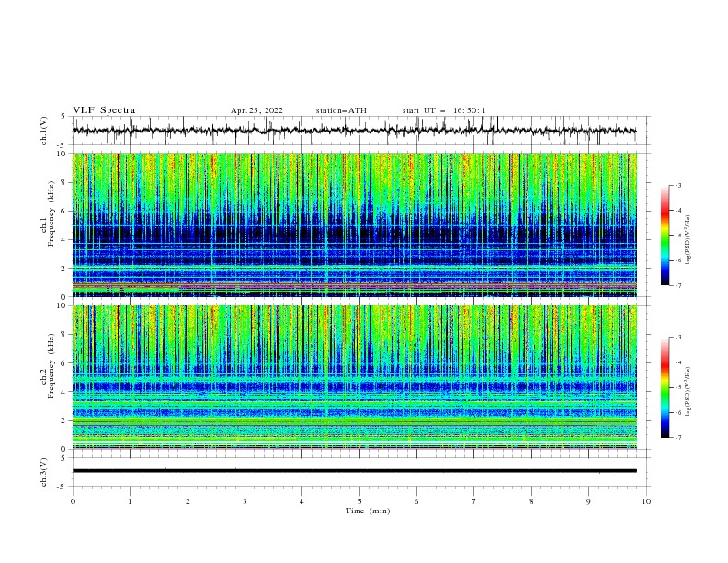Click time axis tick label "2"
The height and width of the screenshot is (563, 728).
188,501
